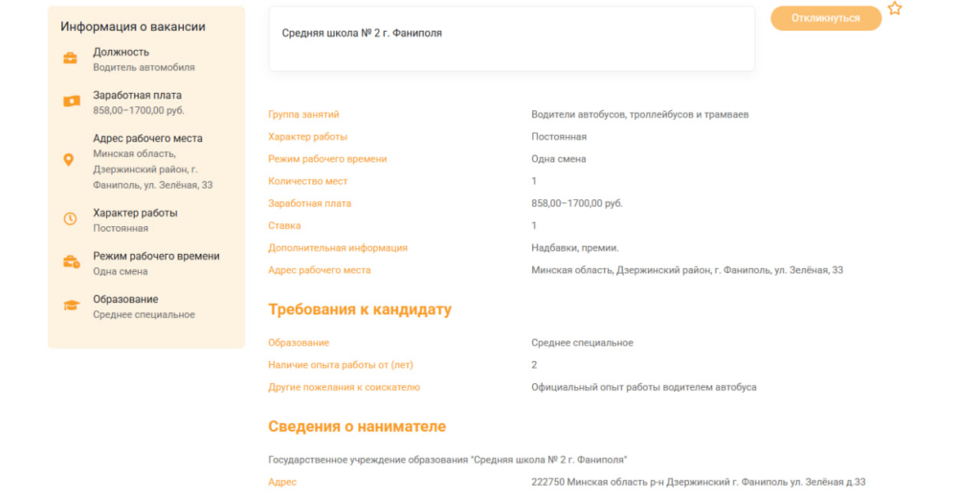Click salary value 858,00–1700,00 руб. in details
This screenshot has width=980, height=499.
pos(576,204)
